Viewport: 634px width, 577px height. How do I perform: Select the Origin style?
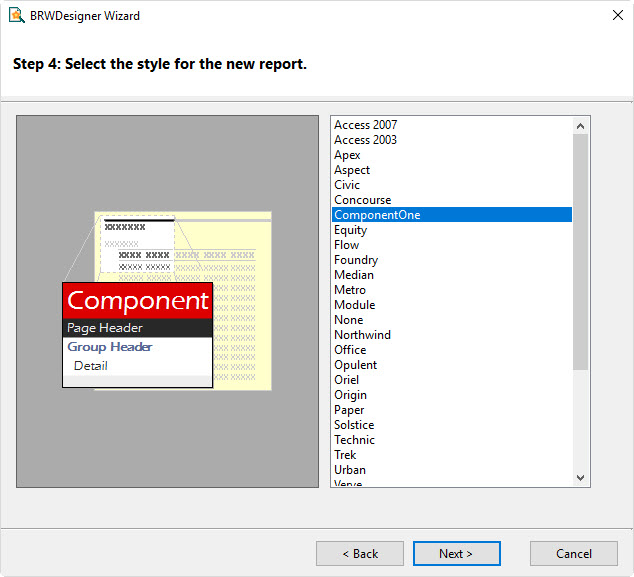pyautogui.click(x=452, y=394)
